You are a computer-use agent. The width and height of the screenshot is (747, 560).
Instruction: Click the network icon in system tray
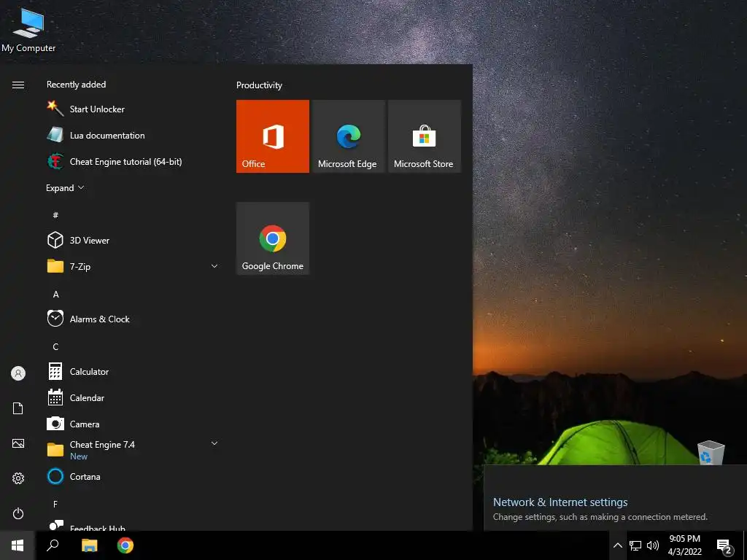pyautogui.click(x=635, y=545)
